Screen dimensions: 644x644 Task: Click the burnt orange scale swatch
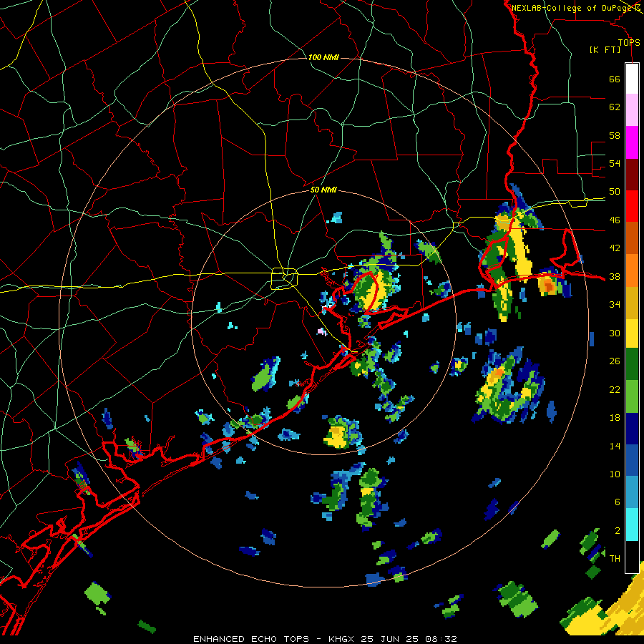[632, 238]
